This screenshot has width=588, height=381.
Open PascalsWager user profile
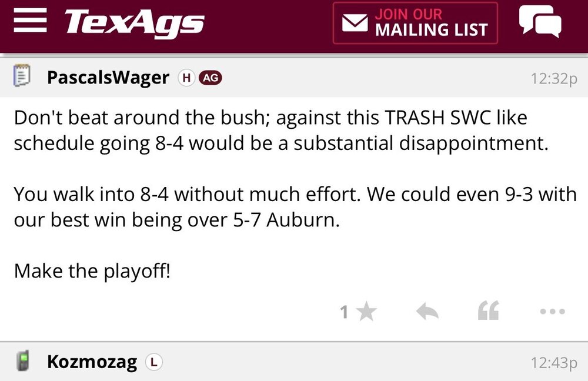(x=108, y=78)
